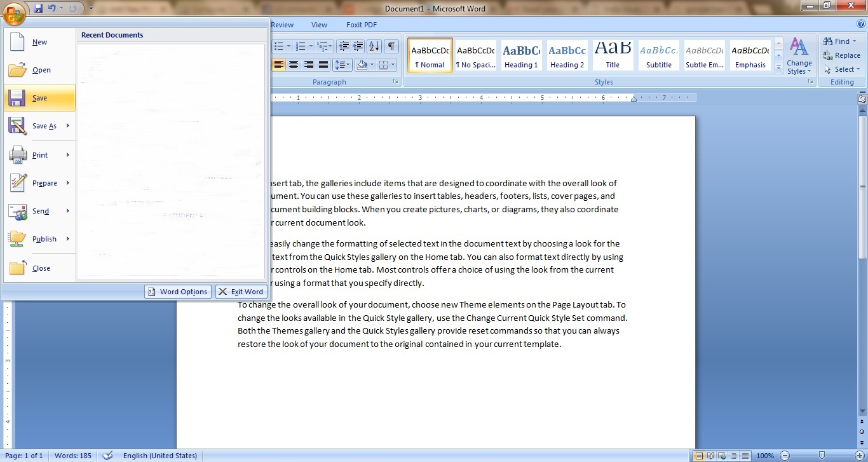Screen dimensions: 868x462
Task: Apply the Normal style
Action: tap(430, 55)
